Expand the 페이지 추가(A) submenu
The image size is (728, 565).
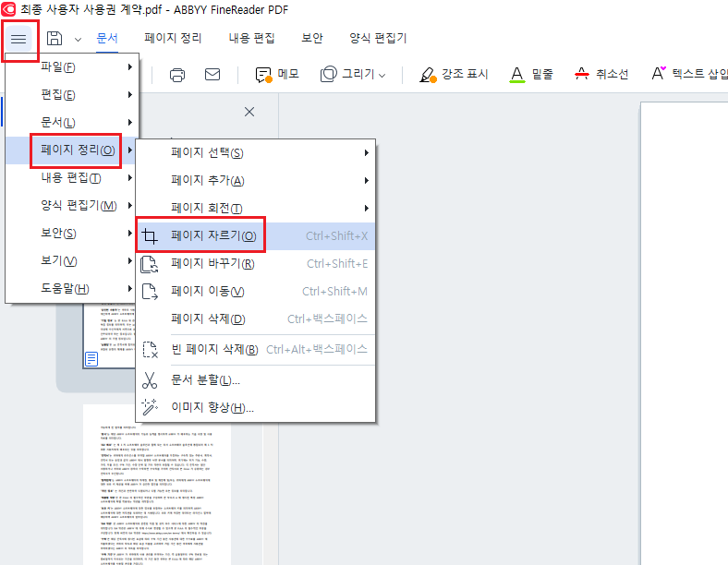255,180
